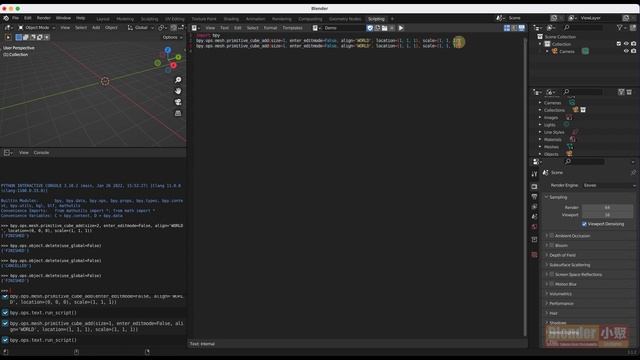This screenshot has height=360, width=640.
Task: Enable the Bloom checkbox
Action: point(551,245)
